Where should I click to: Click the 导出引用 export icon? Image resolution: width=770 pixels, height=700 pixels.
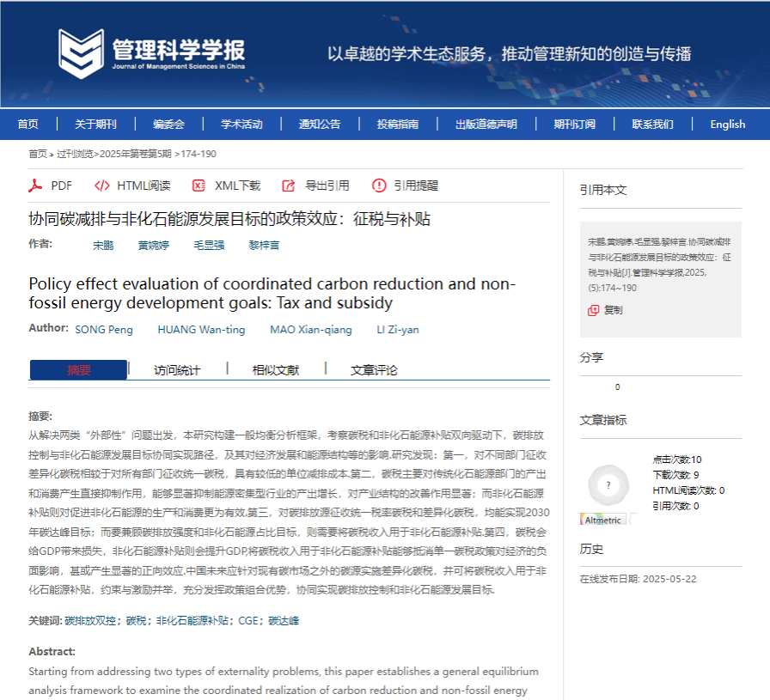pos(289,186)
